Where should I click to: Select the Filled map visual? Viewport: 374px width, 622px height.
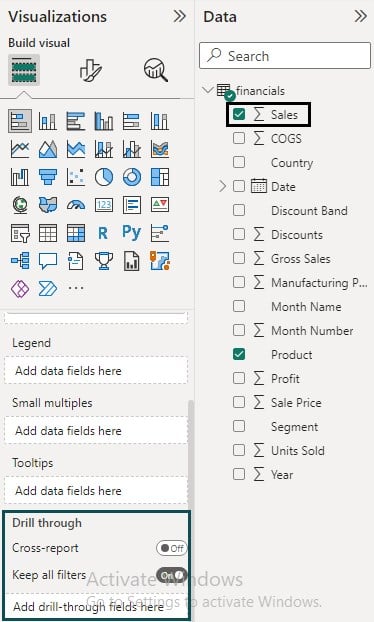[48, 205]
